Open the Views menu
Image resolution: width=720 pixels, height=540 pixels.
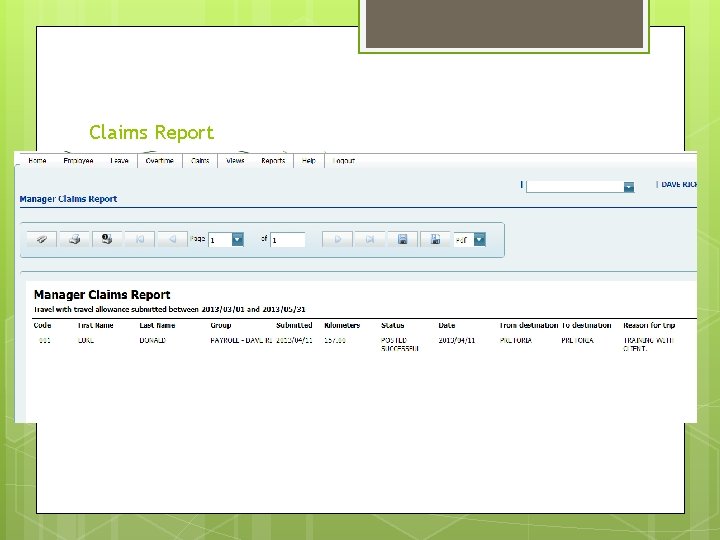coord(235,161)
